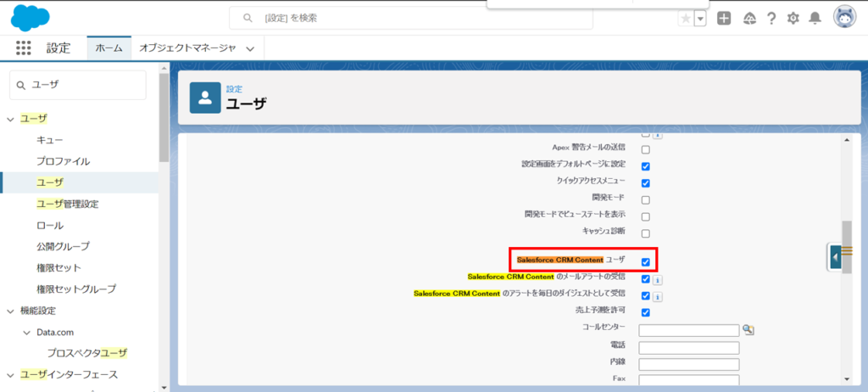
Task: Select プロファイル in the setup sidebar
Action: pyautogui.click(x=63, y=161)
